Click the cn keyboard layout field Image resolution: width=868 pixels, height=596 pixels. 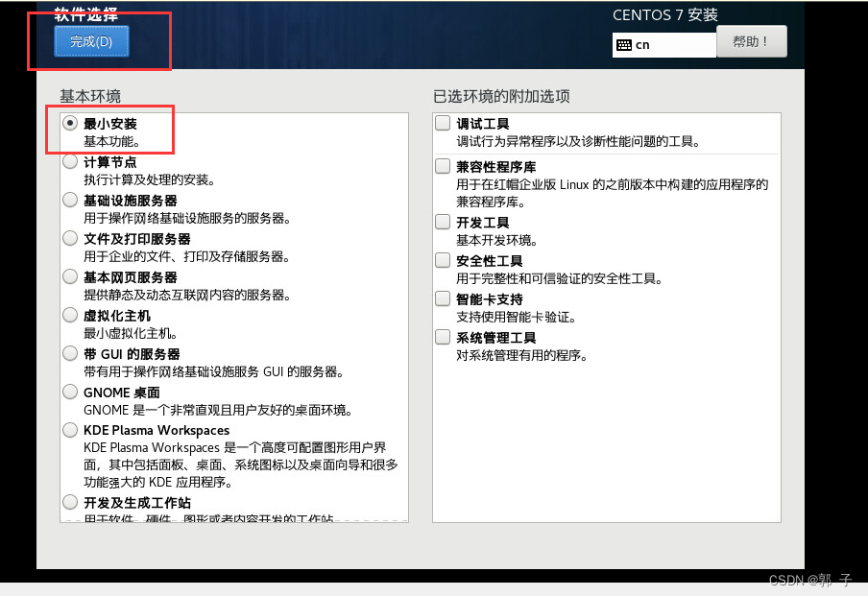pos(664,45)
